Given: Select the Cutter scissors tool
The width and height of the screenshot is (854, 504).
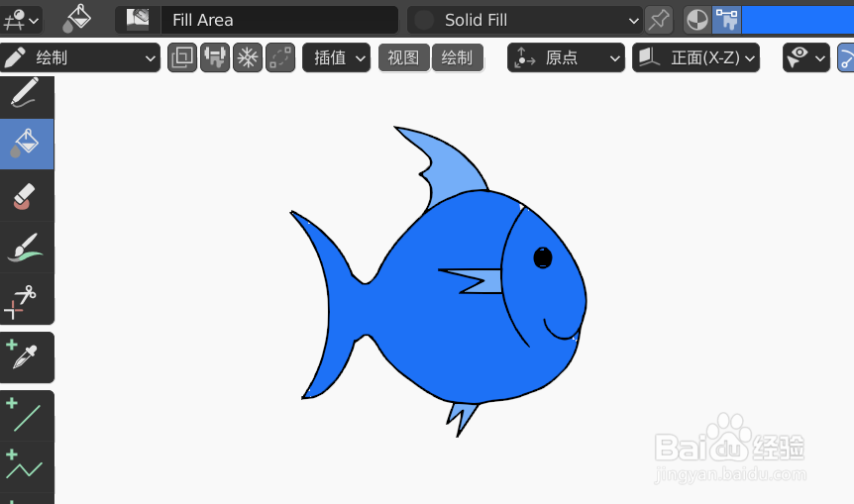Looking at the screenshot, I should [x=27, y=298].
